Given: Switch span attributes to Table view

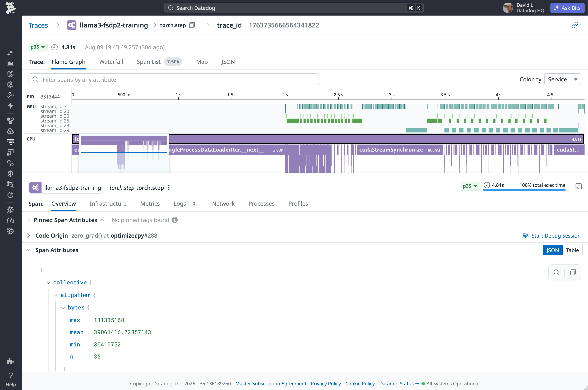Looking at the screenshot, I should (x=572, y=250).
